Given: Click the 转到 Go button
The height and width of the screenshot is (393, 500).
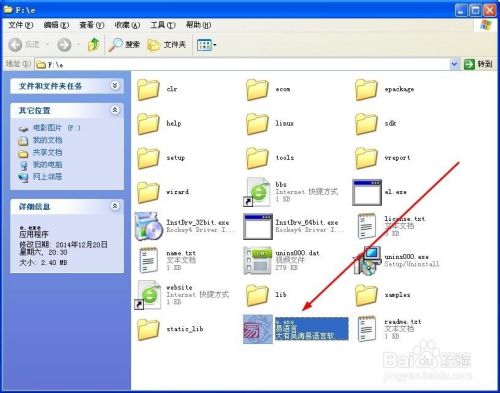Looking at the screenshot, I should click(x=478, y=64).
